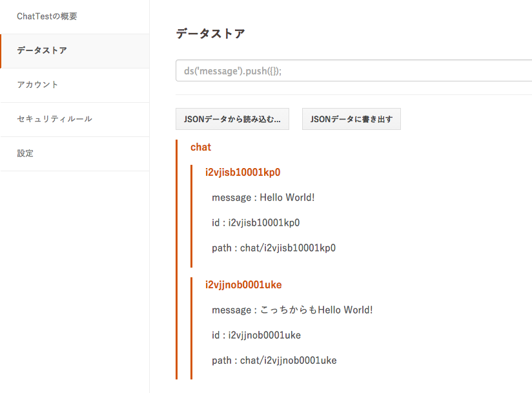The height and width of the screenshot is (393, 532).
Task: Click the JSONデータから読み込む... button
Action: click(x=232, y=119)
